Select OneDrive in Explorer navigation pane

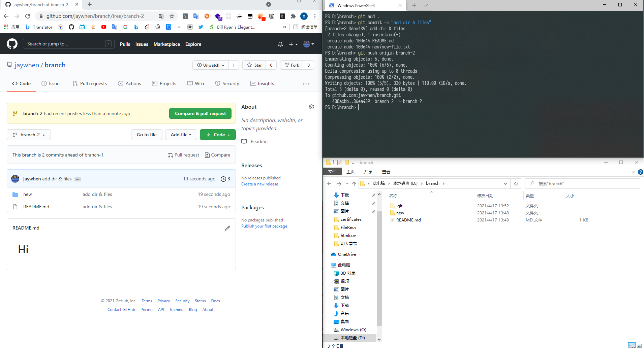[x=347, y=254]
